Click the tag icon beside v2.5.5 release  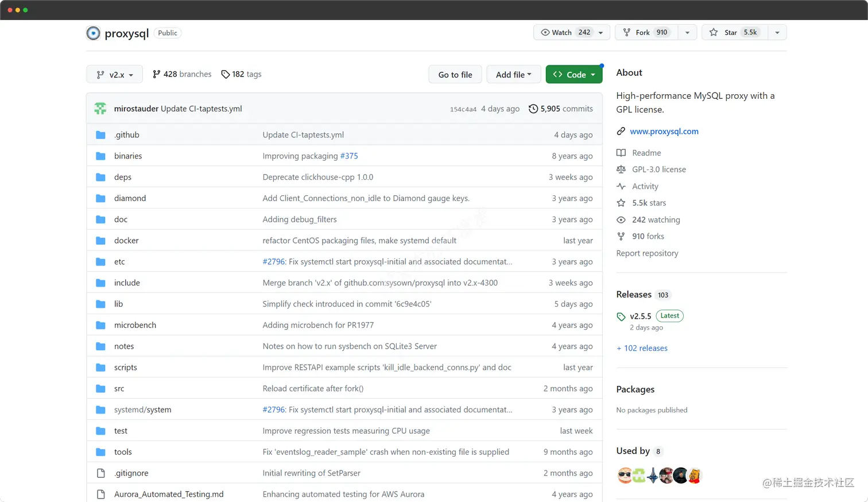coord(621,316)
